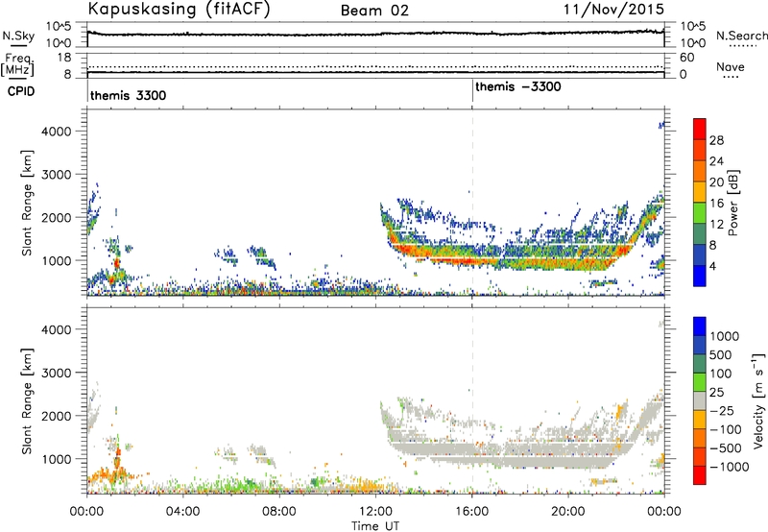Click the '16:00' time axis label

471,512
